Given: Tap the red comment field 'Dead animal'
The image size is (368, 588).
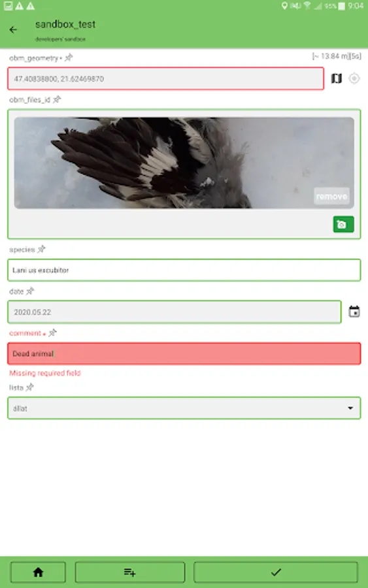Looking at the screenshot, I should pos(184,353).
